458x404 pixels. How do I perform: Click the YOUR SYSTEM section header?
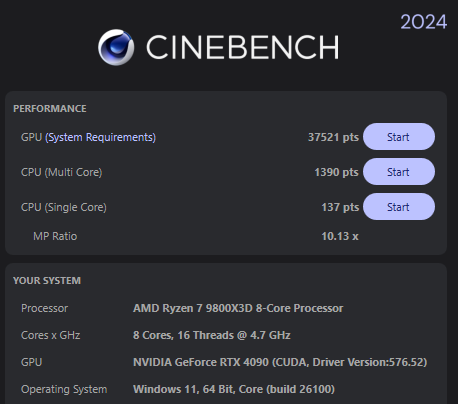click(x=47, y=281)
